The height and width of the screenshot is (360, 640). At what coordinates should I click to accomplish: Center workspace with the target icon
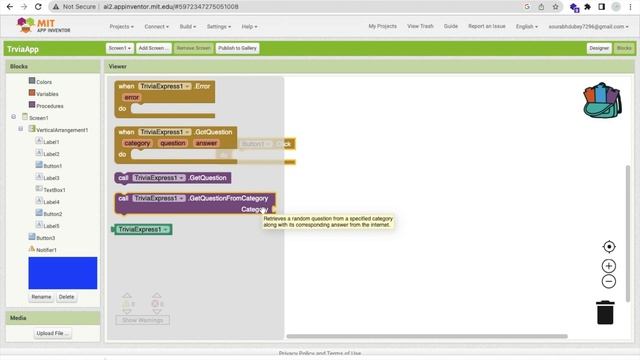(x=609, y=247)
